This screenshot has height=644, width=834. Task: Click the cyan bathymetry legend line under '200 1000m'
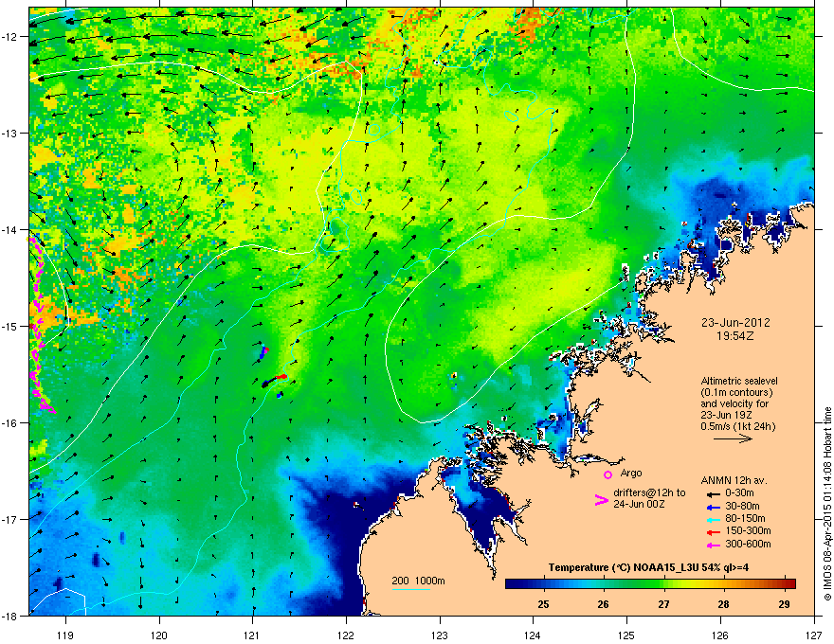(410, 589)
